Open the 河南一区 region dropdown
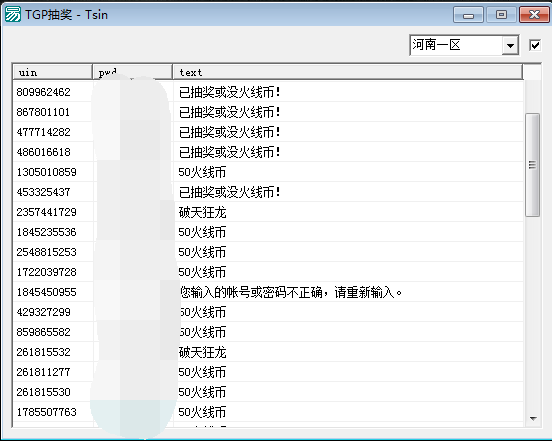The width and height of the screenshot is (552, 441). [464, 45]
